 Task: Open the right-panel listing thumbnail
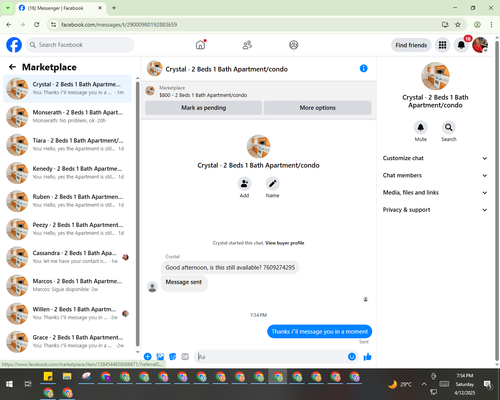pyautogui.click(x=435, y=76)
